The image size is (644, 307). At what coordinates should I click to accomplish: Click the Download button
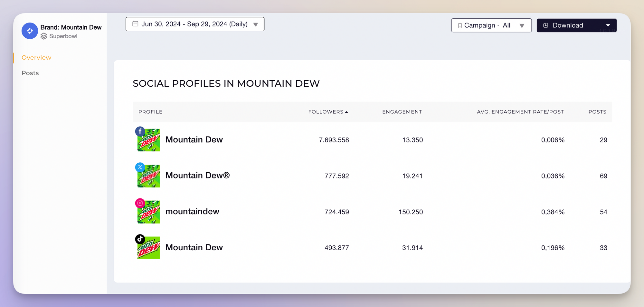pyautogui.click(x=576, y=25)
